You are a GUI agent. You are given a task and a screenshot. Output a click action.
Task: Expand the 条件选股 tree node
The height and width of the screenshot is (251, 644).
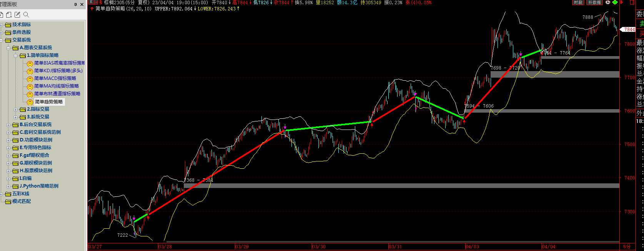(x=1, y=33)
